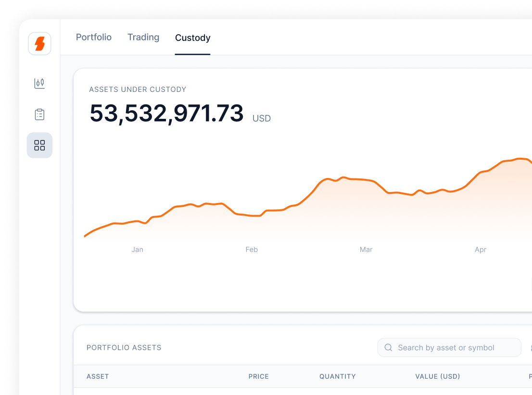The image size is (532, 395).
Task: Click the Feb label on chart axis
Action: 252,249
